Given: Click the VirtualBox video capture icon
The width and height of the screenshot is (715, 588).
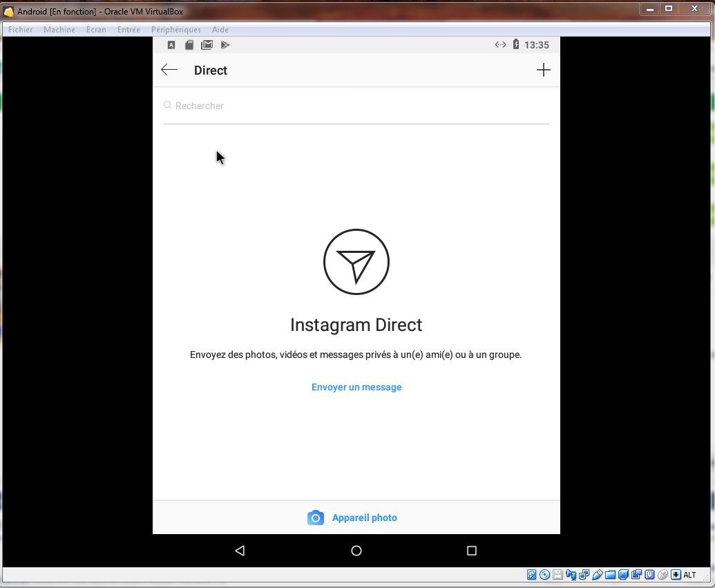Looking at the screenshot, I should pyautogui.click(x=636, y=575).
